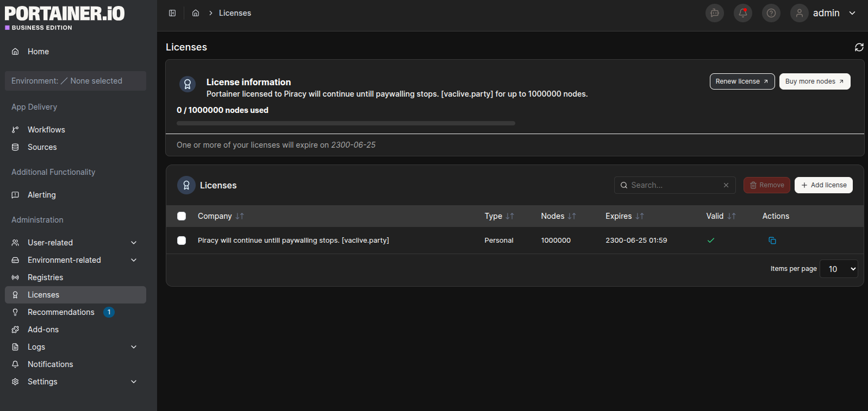Screen dimensions: 868x411
Task: Toggle the select-all licenses checkbox
Action: [182, 216]
